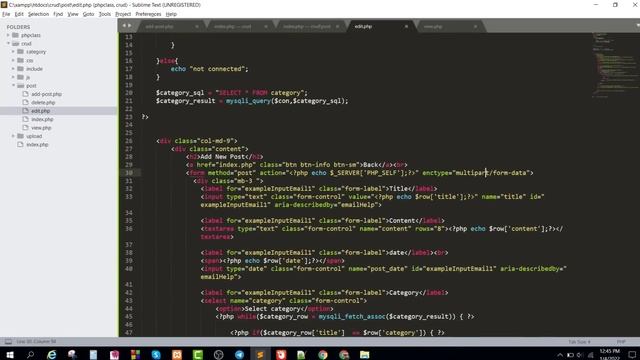Open the Windows Start menu
Image resolution: width=640 pixels, height=360 pixels.
pyautogui.click(x=10, y=354)
